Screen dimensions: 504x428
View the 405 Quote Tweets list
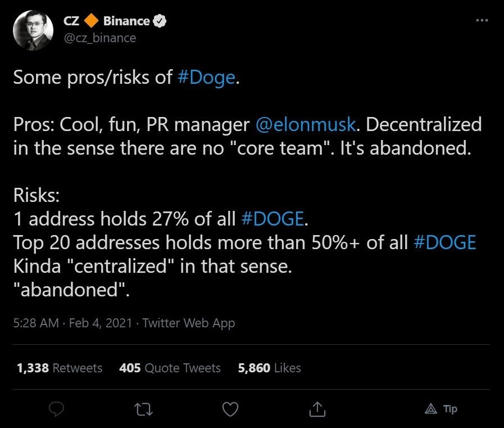(170, 368)
